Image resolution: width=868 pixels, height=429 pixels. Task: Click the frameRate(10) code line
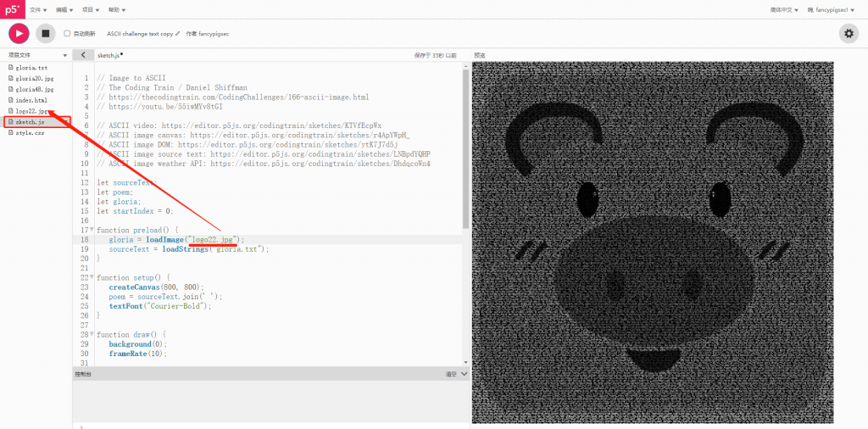coord(138,354)
